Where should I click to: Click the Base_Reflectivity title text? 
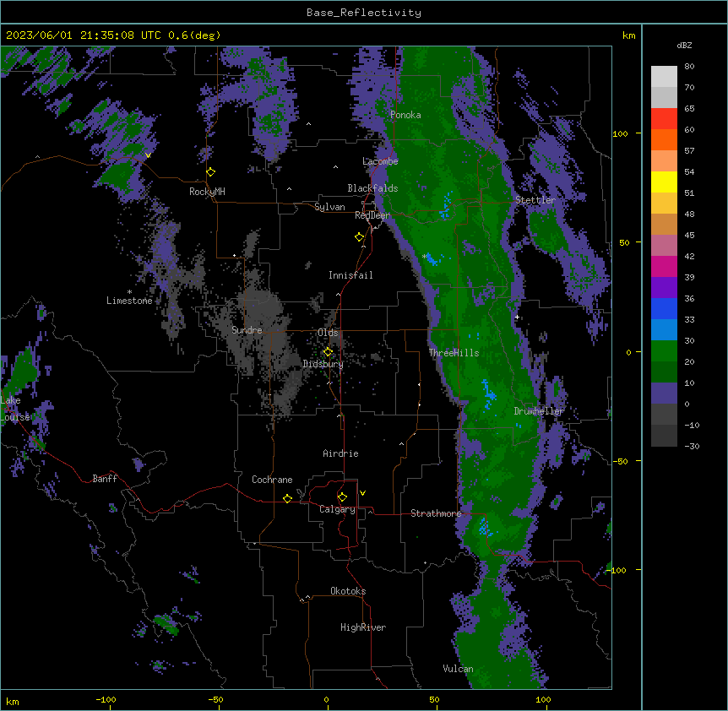pos(364,13)
